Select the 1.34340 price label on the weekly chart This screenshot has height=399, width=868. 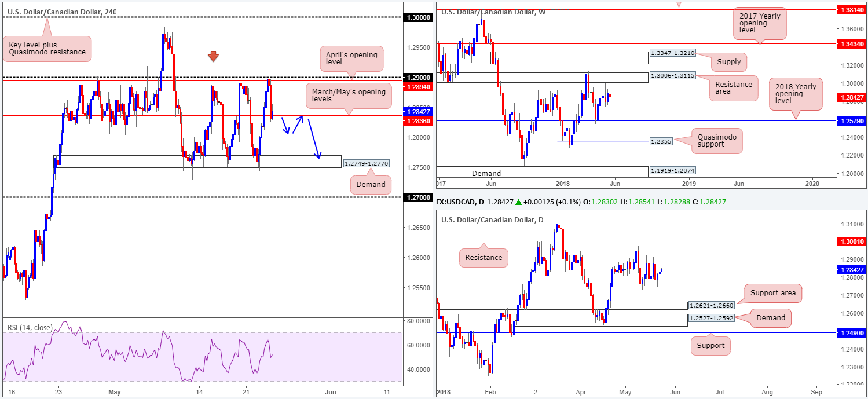(851, 44)
